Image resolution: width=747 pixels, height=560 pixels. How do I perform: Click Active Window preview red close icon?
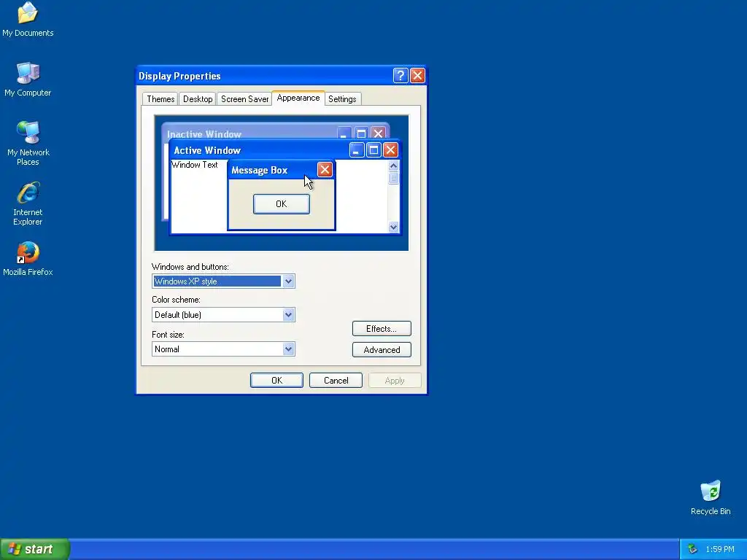(x=390, y=150)
